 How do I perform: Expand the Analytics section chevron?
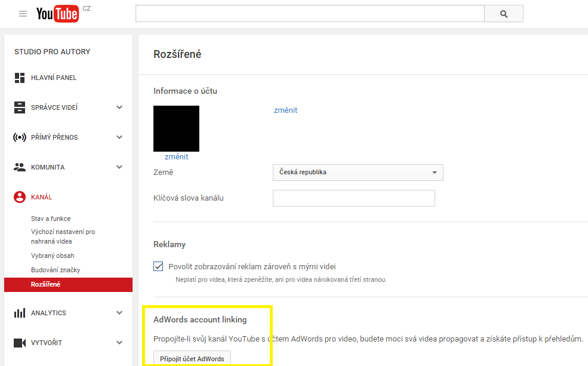(x=119, y=313)
